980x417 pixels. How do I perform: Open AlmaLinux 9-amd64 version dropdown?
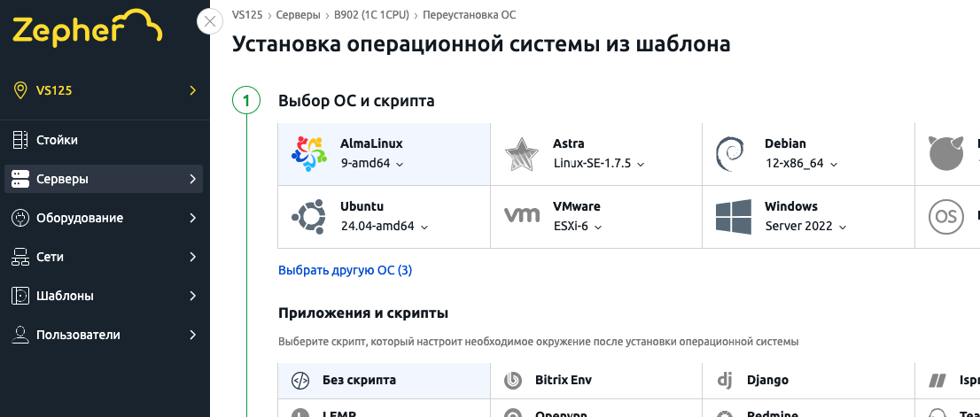tap(372, 164)
